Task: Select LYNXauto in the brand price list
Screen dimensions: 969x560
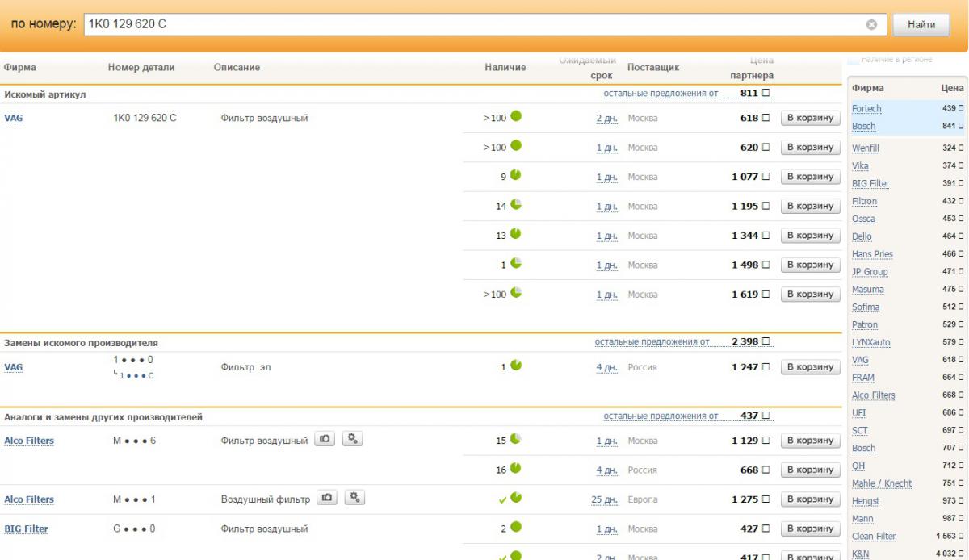Action: [871, 343]
